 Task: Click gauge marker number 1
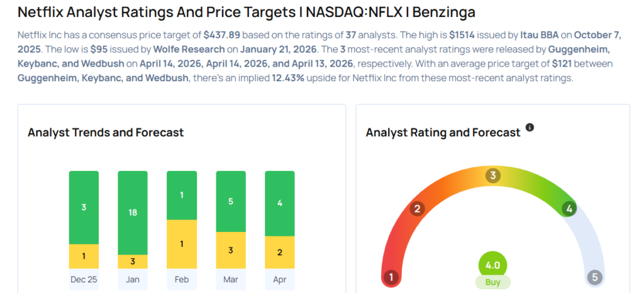pos(391,277)
